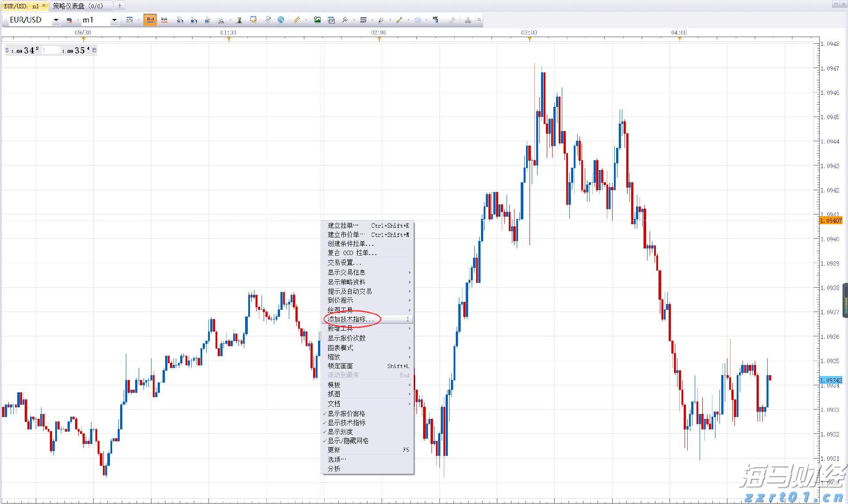Click the Bid price toggle button
848x504 pixels.
[x=150, y=20]
